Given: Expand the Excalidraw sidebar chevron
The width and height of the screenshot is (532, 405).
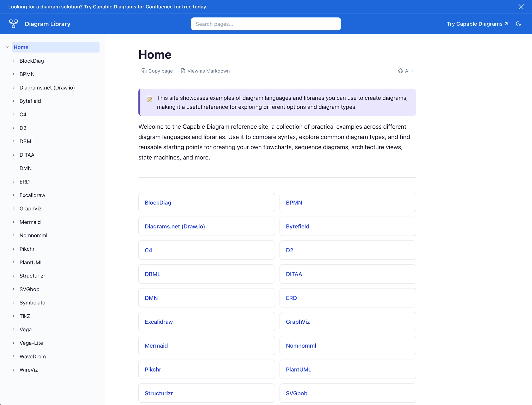Looking at the screenshot, I should [x=14, y=195].
